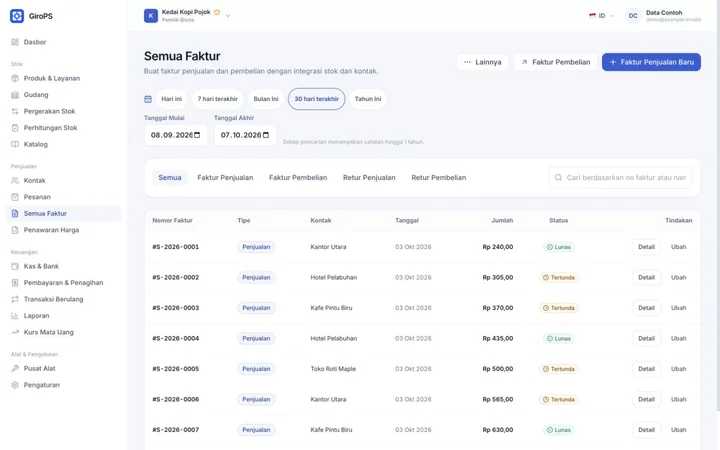Switch to the Retur Penjualan tab
720x450 pixels.
click(369, 178)
